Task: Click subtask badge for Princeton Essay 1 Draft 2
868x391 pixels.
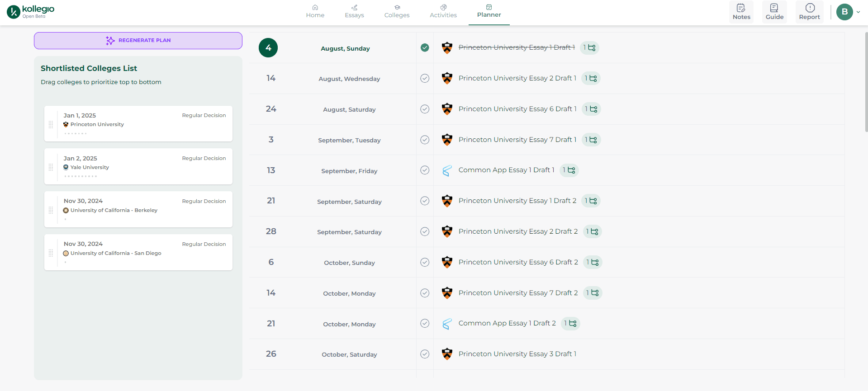Action: pos(591,201)
